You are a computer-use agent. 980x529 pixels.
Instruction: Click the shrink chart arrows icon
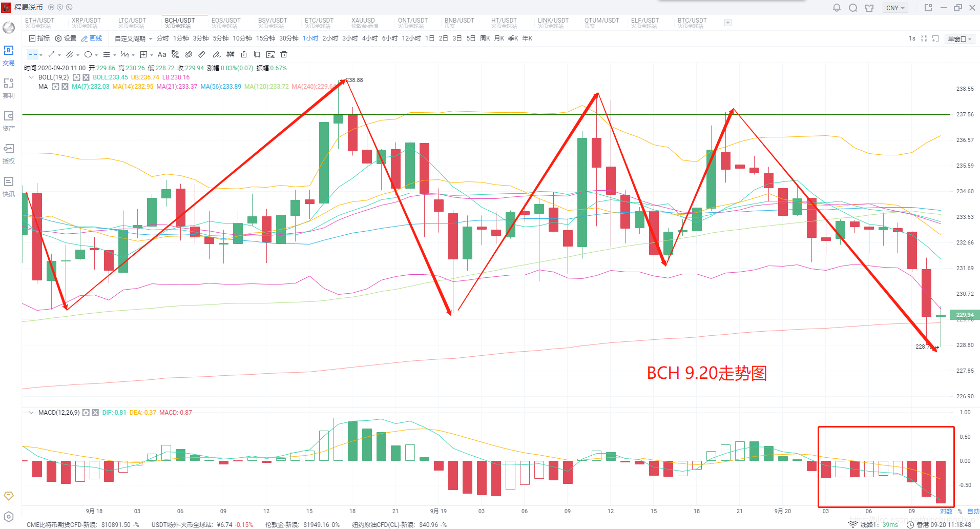[924, 38]
